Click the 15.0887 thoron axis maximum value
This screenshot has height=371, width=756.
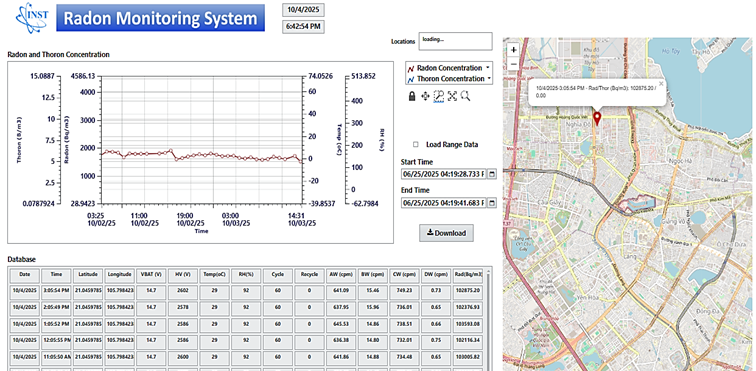click(42, 76)
